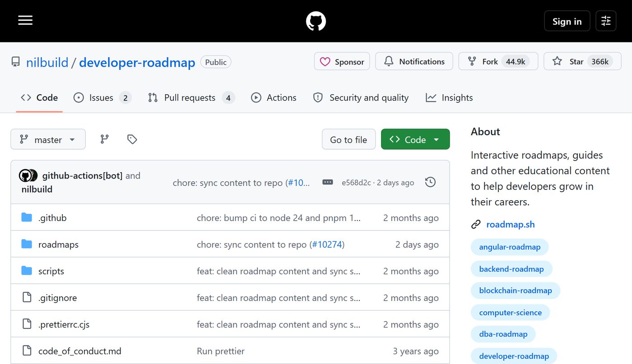Image resolution: width=632 pixels, height=364 pixels.
Task: Open 'Run prettier' commit message
Action: [x=221, y=351]
